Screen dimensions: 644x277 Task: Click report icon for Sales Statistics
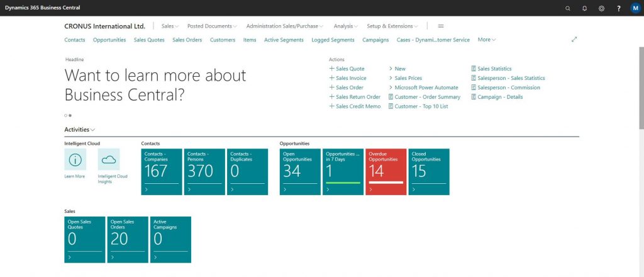click(x=474, y=69)
